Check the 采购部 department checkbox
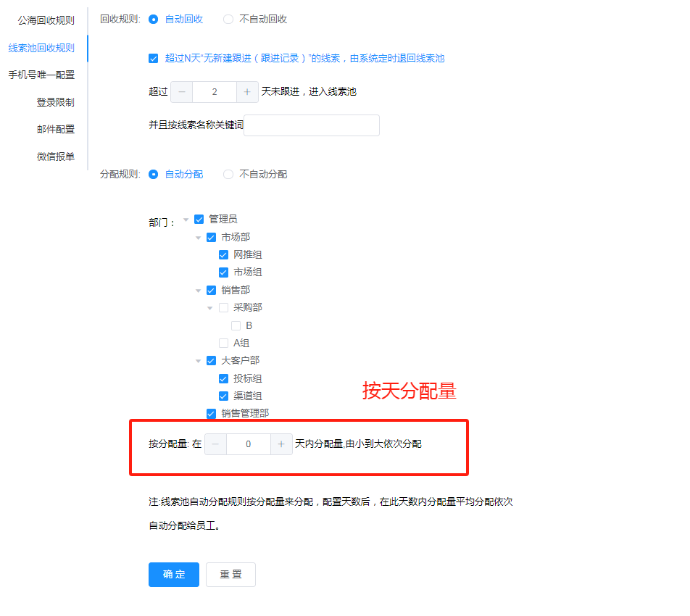This screenshot has width=690, height=616. [223, 307]
